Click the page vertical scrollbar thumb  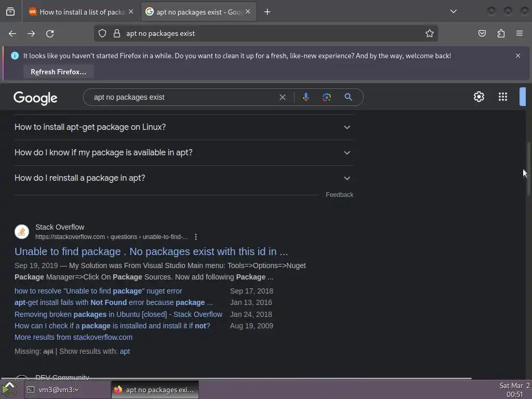528,169
